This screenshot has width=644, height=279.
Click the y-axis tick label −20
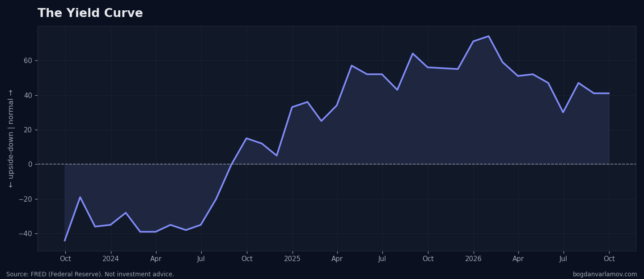pyautogui.click(x=25, y=199)
